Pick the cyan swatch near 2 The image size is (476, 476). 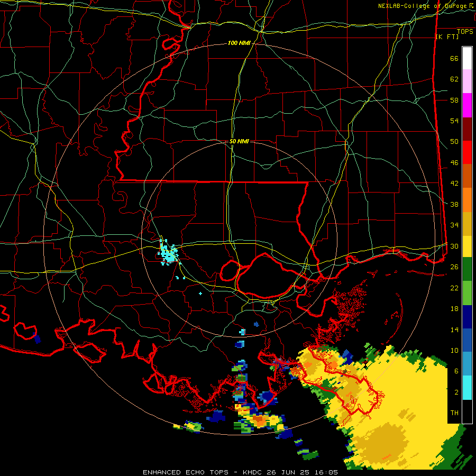pos(467,388)
